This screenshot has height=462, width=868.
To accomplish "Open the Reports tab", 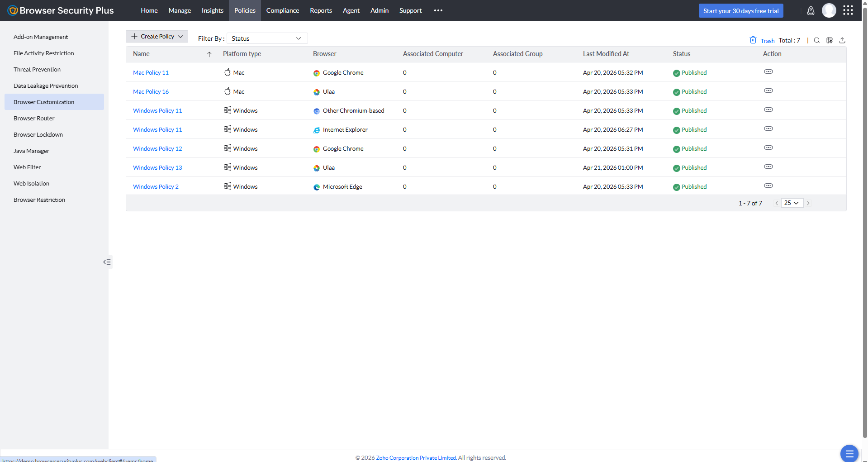I will point(321,10).
